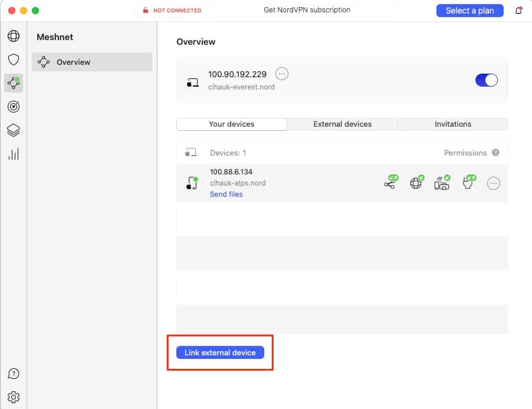Open Threat Protection shield icon in sidebar
The width and height of the screenshot is (532, 409).
pos(14,60)
